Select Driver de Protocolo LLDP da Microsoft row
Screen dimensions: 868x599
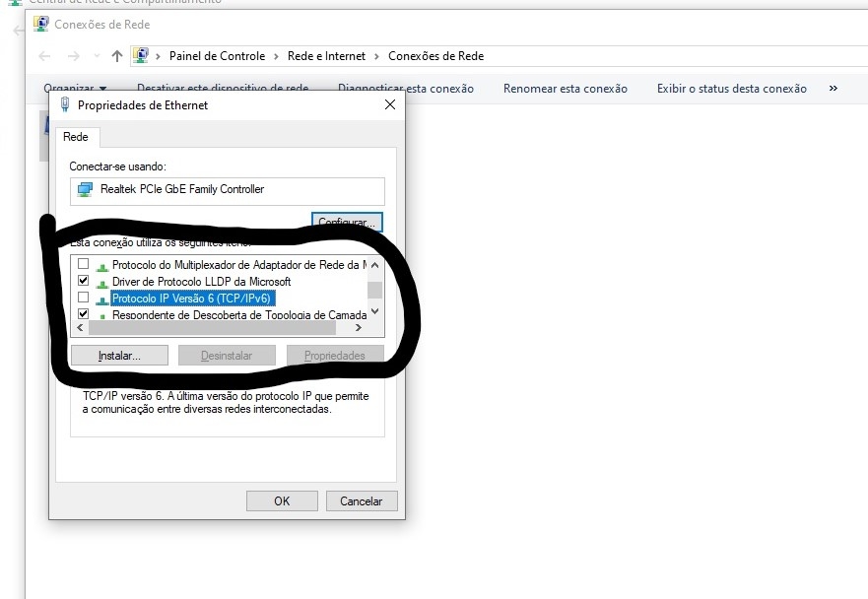(201, 281)
